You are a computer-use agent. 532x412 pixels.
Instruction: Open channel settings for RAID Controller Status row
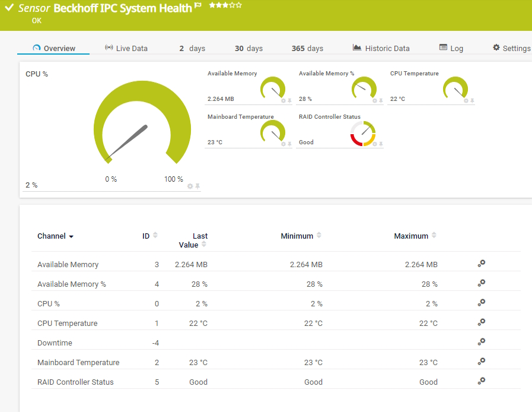click(481, 382)
